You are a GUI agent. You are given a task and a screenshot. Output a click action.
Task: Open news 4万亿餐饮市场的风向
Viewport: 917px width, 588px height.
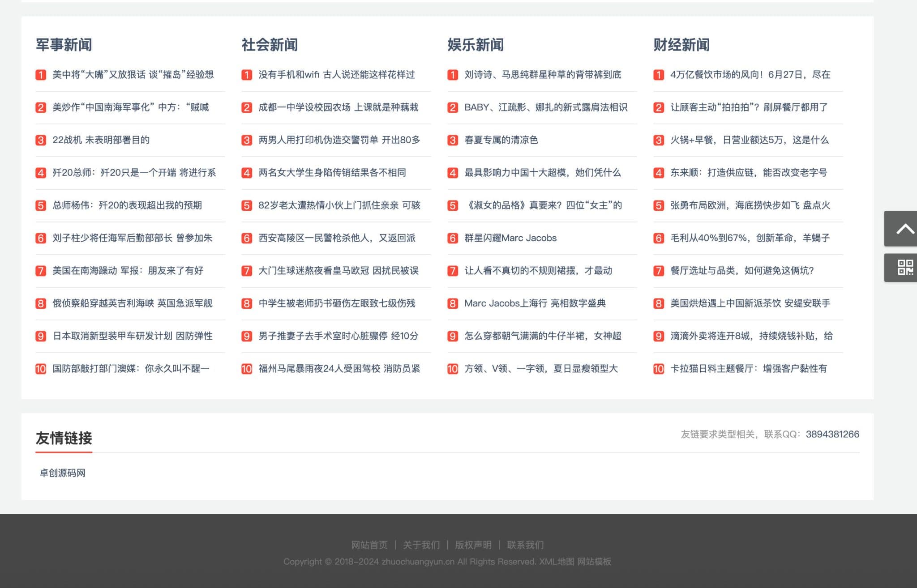coord(750,75)
